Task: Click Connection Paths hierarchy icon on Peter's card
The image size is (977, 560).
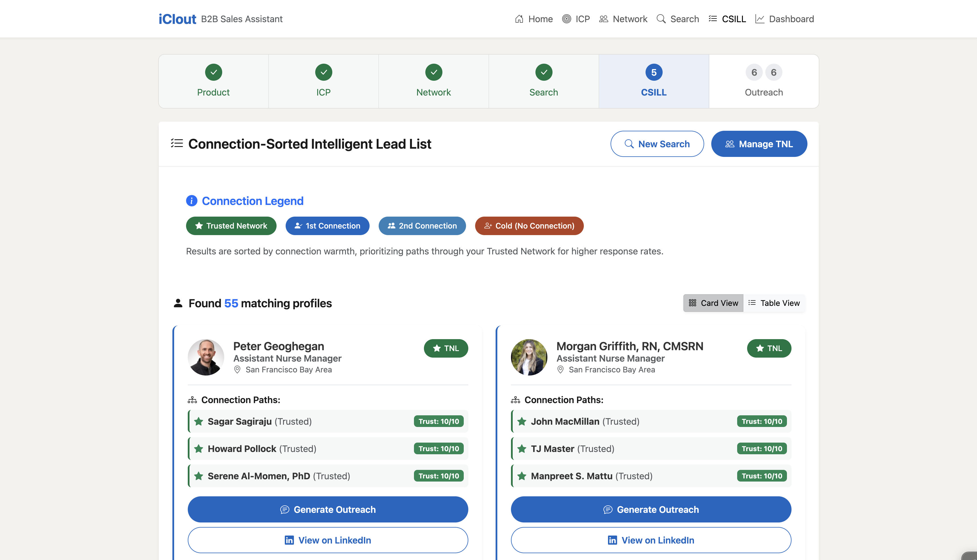Action: [192, 400]
